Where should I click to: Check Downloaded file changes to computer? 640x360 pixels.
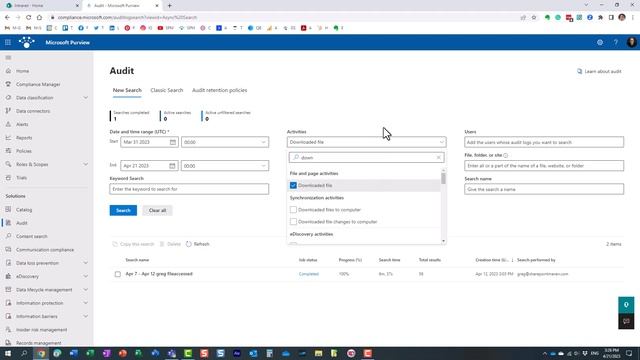pos(293,222)
